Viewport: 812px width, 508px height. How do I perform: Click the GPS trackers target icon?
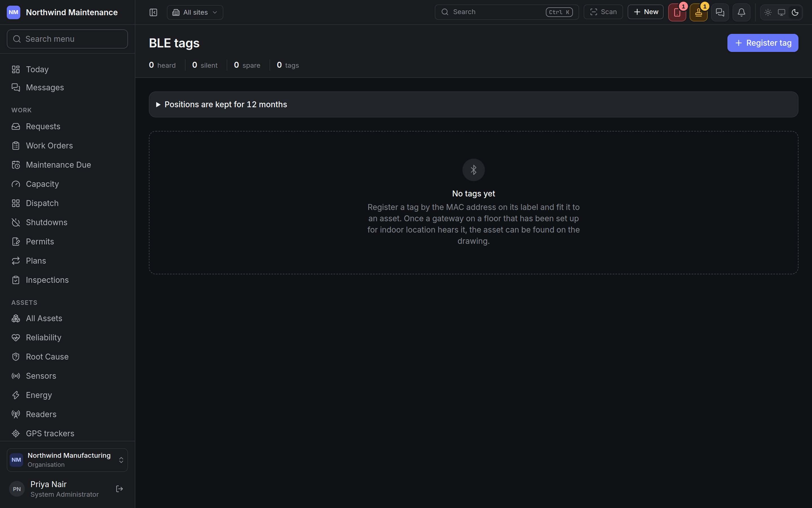coord(16,433)
